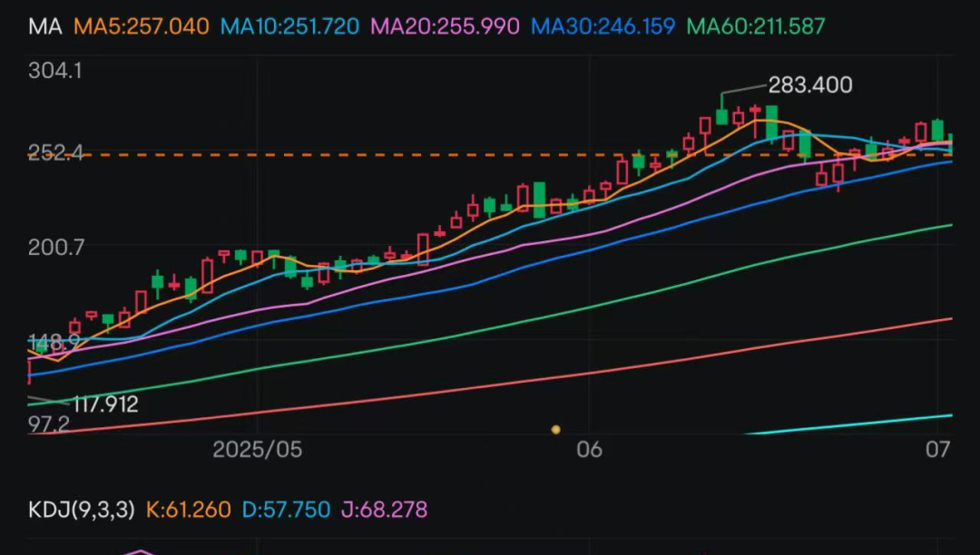The height and width of the screenshot is (555, 980).
Task: Click the 117.912 low price annotation
Action: click(105, 404)
